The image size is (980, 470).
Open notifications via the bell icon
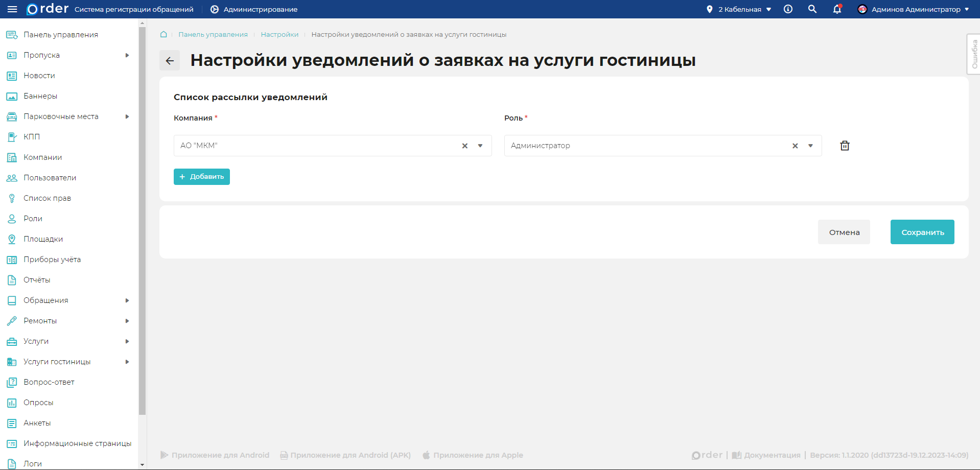click(x=836, y=9)
